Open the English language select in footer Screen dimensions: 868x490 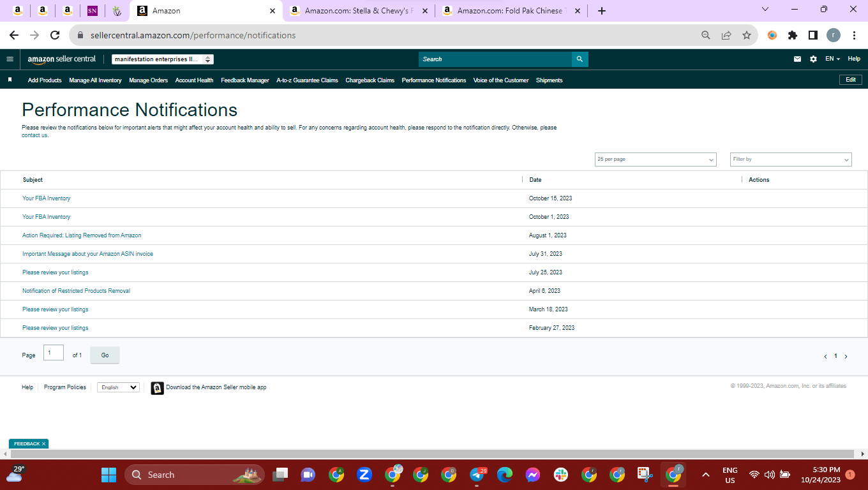click(x=118, y=387)
